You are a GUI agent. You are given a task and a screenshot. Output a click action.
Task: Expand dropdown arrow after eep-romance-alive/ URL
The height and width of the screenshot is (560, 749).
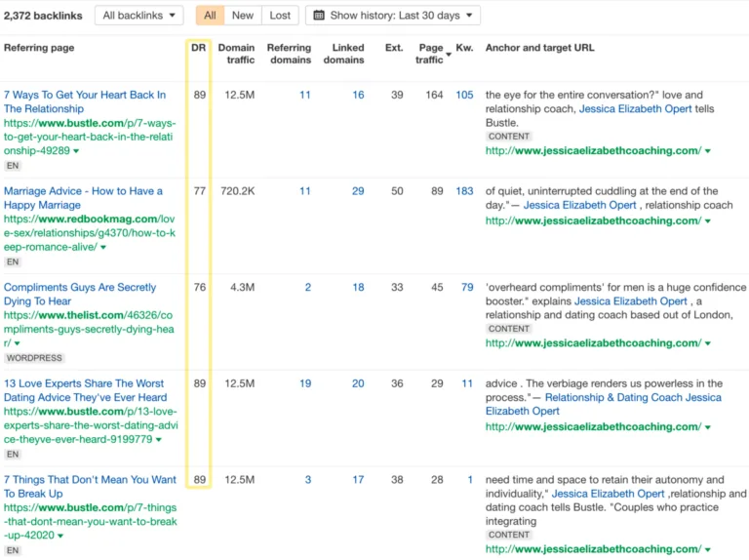point(103,248)
